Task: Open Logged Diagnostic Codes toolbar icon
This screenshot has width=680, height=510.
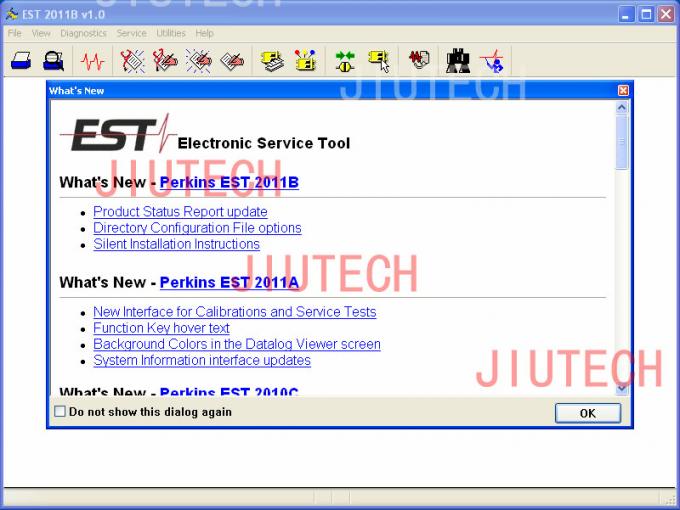Action: coord(165,61)
